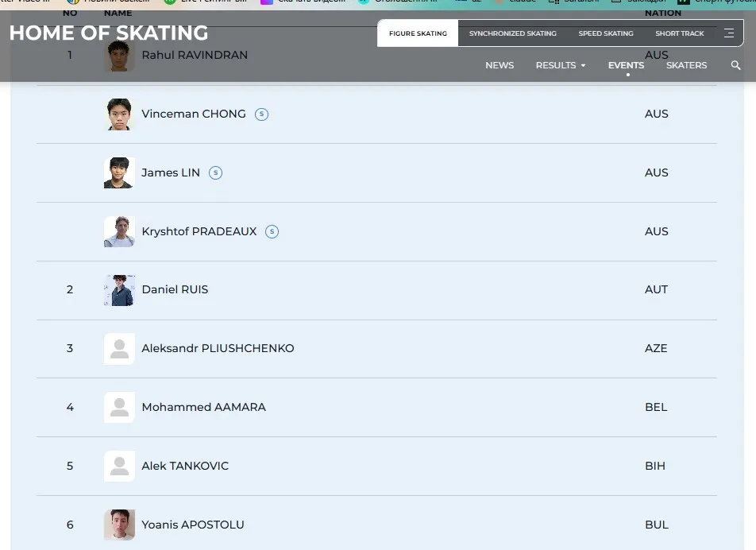The height and width of the screenshot is (550, 756).
Task: Click entry number 2 for Daniel RUIS
Action: pyautogui.click(x=70, y=289)
